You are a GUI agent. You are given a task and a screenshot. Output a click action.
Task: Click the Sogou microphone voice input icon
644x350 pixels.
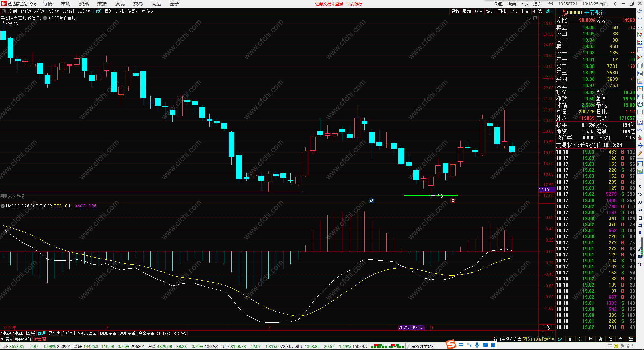click(477, 345)
